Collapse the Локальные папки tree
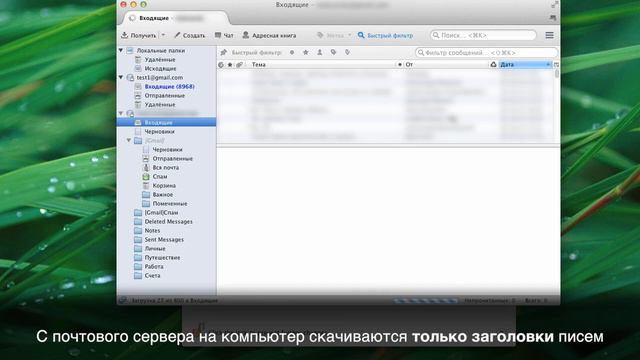Viewport: 640px width, 360px height. tap(121, 50)
